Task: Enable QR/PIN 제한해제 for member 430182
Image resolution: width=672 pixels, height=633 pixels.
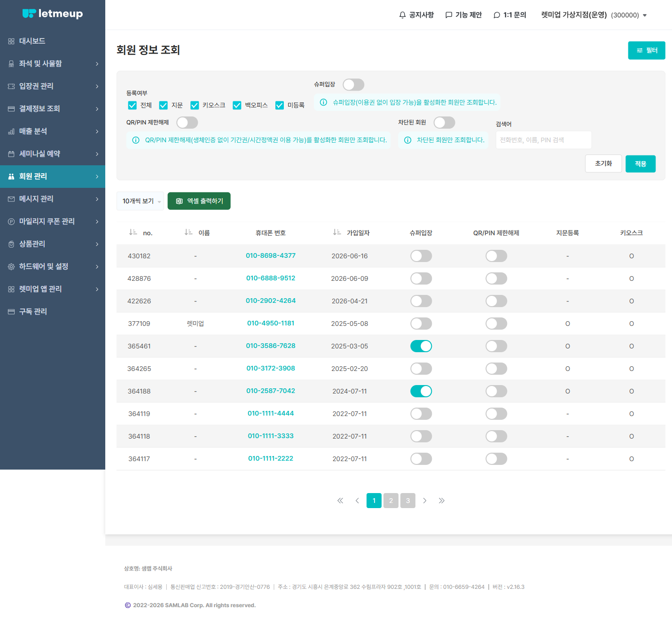Action: (x=496, y=256)
